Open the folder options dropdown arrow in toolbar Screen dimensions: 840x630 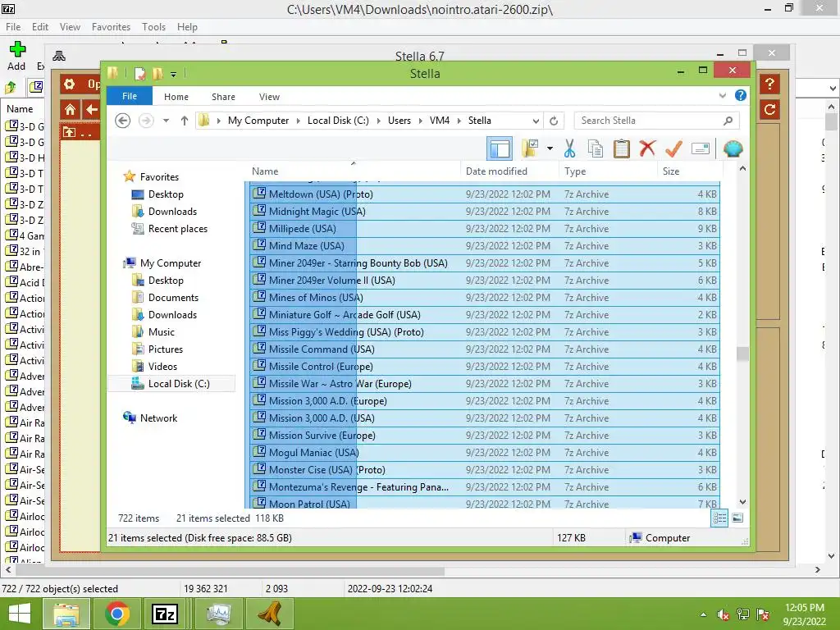tap(550, 148)
